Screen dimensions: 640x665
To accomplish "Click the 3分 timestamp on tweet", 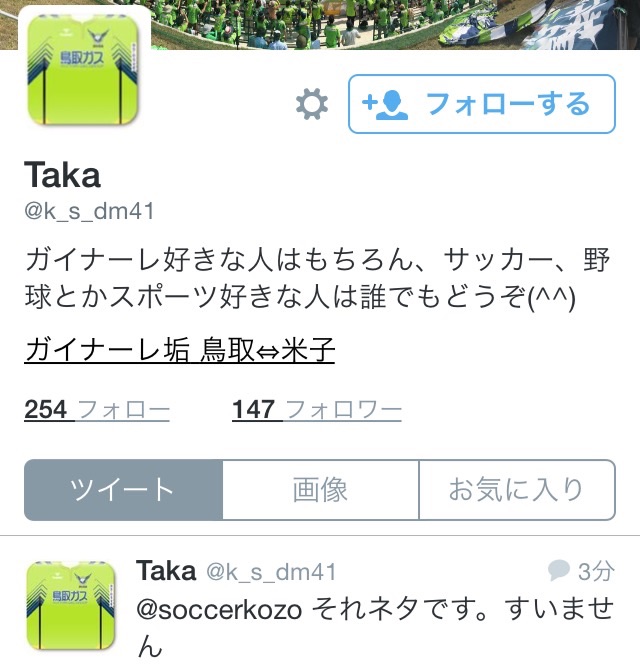I will (596, 571).
